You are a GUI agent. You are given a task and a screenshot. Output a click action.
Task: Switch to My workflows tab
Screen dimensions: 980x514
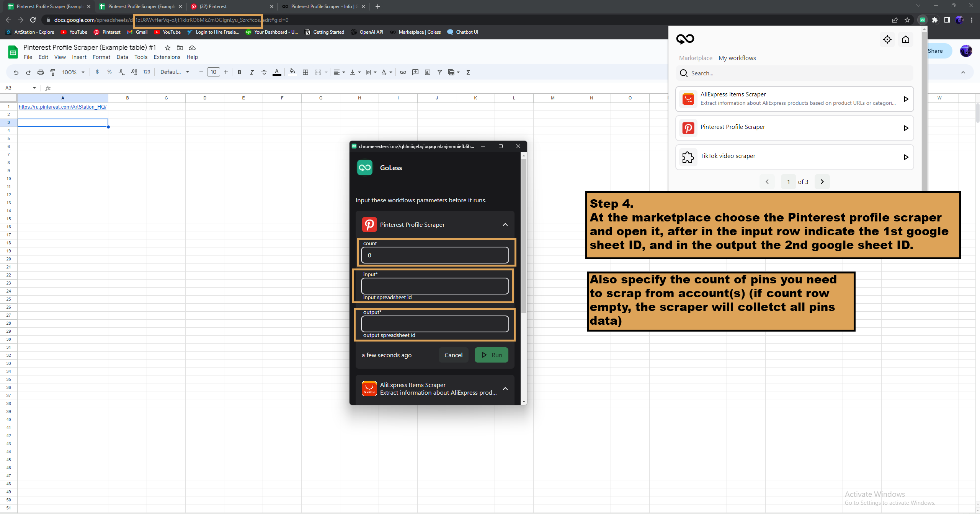737,58
